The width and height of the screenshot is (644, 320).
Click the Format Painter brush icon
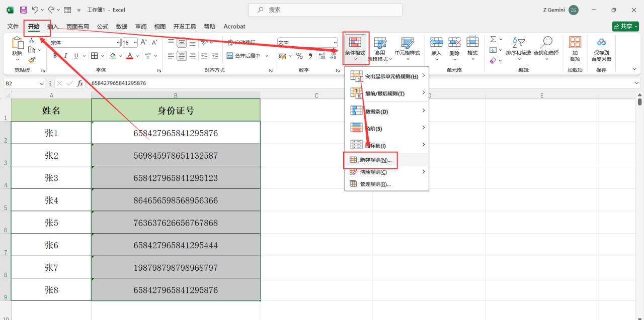[31, 60]
